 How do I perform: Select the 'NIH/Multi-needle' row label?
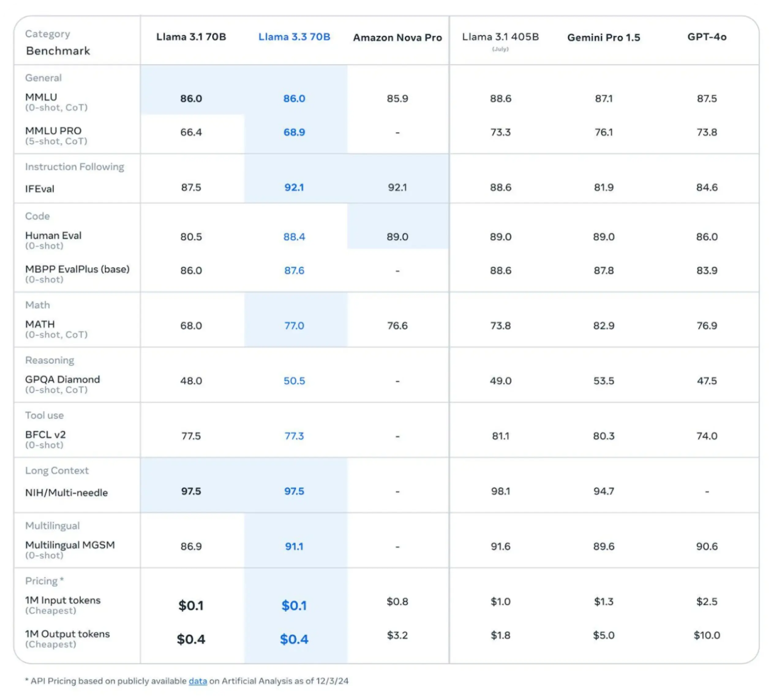(x=66, y=493)
